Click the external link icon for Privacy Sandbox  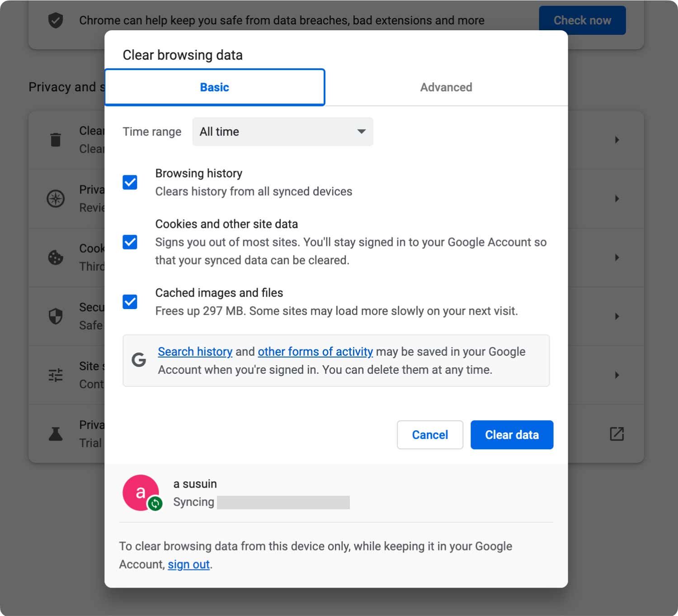click(x=617, y=434)
